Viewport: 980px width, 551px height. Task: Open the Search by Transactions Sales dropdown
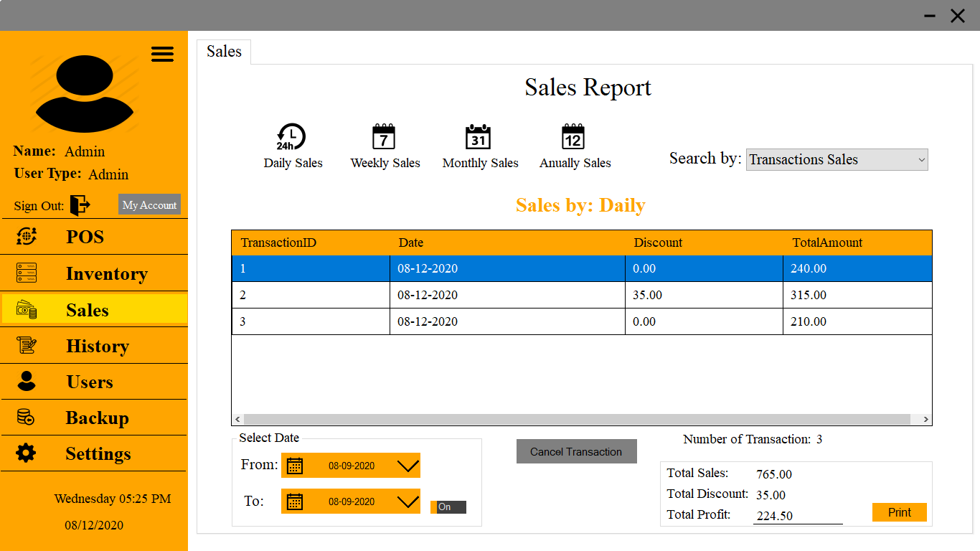(x=837, y=159)
